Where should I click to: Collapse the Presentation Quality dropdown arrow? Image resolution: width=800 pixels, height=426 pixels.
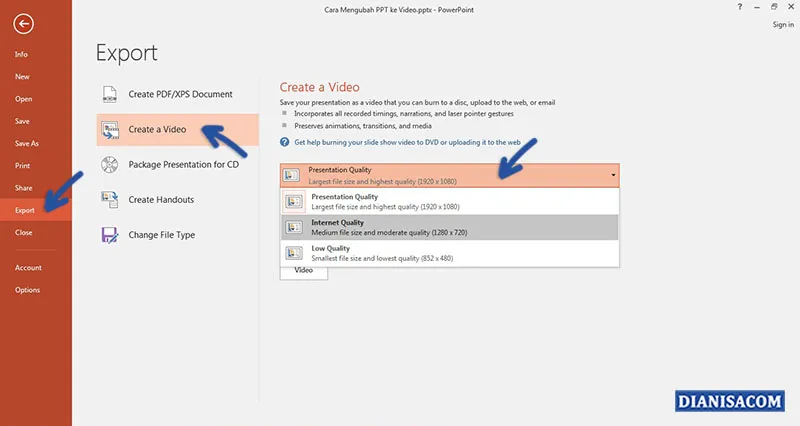coord(613,175)
